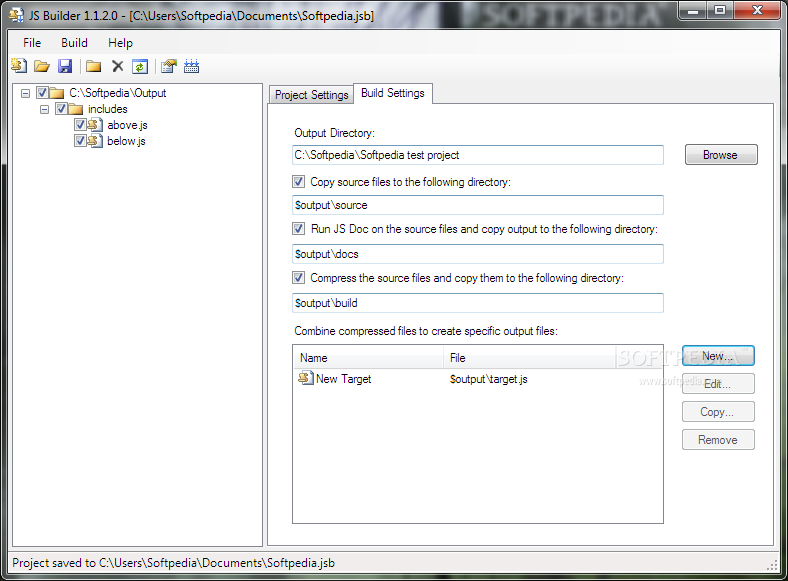Click the Copy... button
Image resolution: width=788 pixels, height=581 pixels.
(x=718, y=412)
